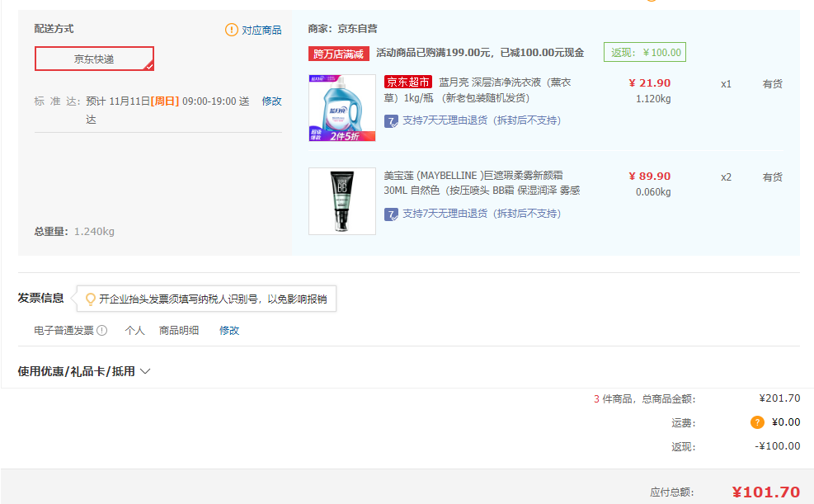
Task: Click the 个人 invoice title text
Action: click(x=134, y=331)
